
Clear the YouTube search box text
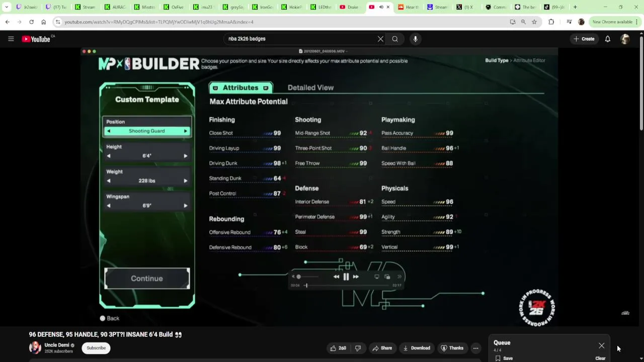pyautogui.click(x=380, y=39)
